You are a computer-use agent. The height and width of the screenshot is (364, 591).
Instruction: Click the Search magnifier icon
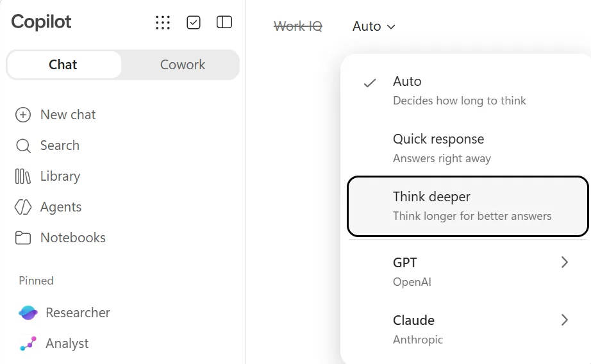pyautogui.click(x=23, y=145)
